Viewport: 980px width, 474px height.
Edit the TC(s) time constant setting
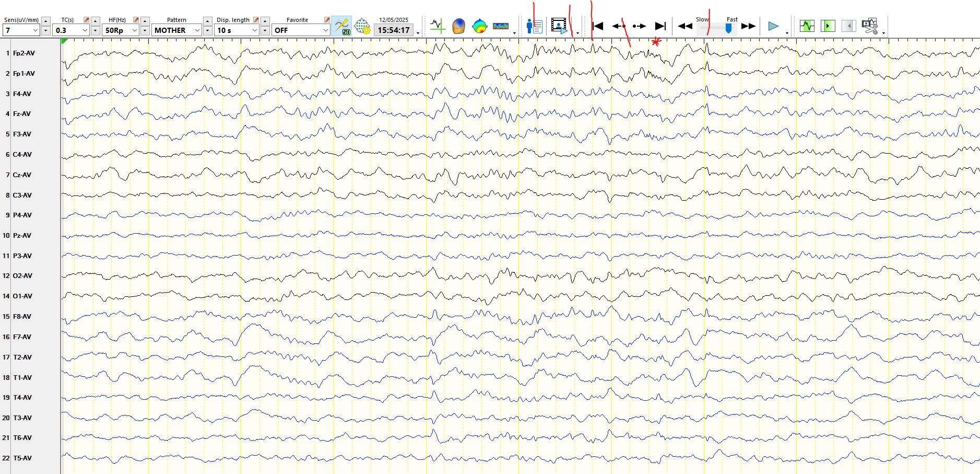[x=87, y=20]
